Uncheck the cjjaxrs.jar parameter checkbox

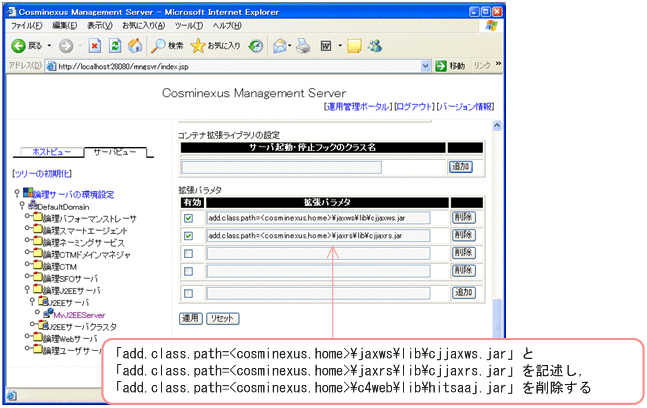point(189,236)
